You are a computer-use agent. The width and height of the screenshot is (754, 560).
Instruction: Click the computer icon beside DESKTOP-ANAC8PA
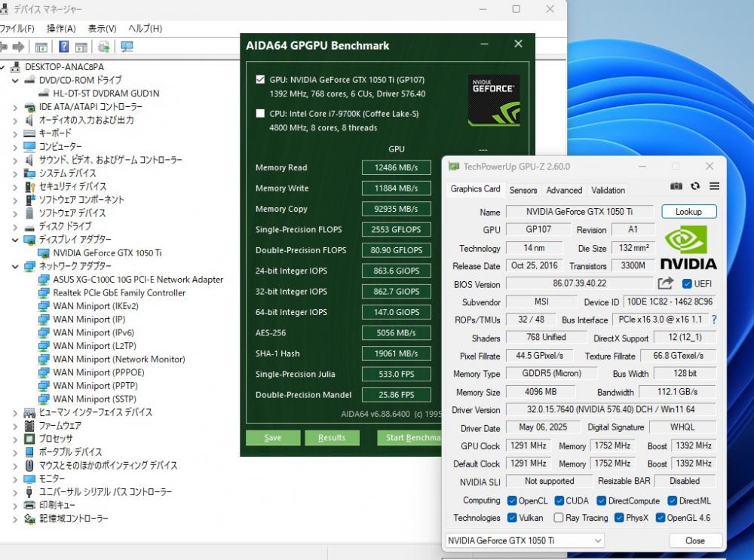[x=15, y=67]
